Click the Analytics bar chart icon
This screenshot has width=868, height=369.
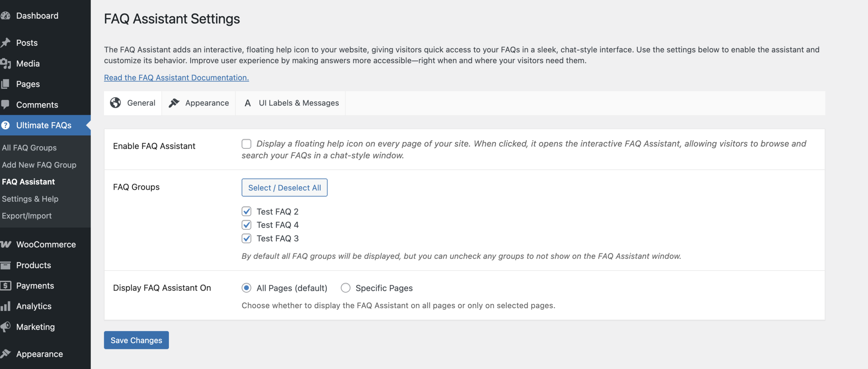pyautogui.click(x=5, y=306)
